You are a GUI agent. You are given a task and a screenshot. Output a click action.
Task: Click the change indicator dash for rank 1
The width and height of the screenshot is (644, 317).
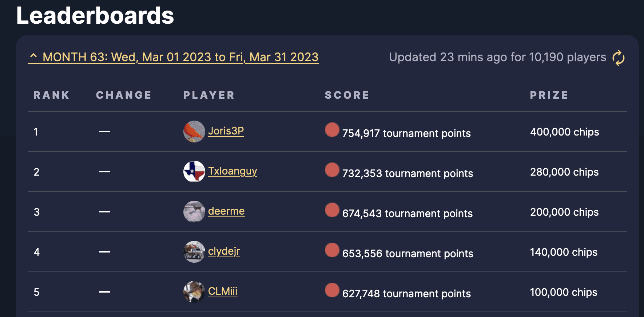(x=104, y=132)
